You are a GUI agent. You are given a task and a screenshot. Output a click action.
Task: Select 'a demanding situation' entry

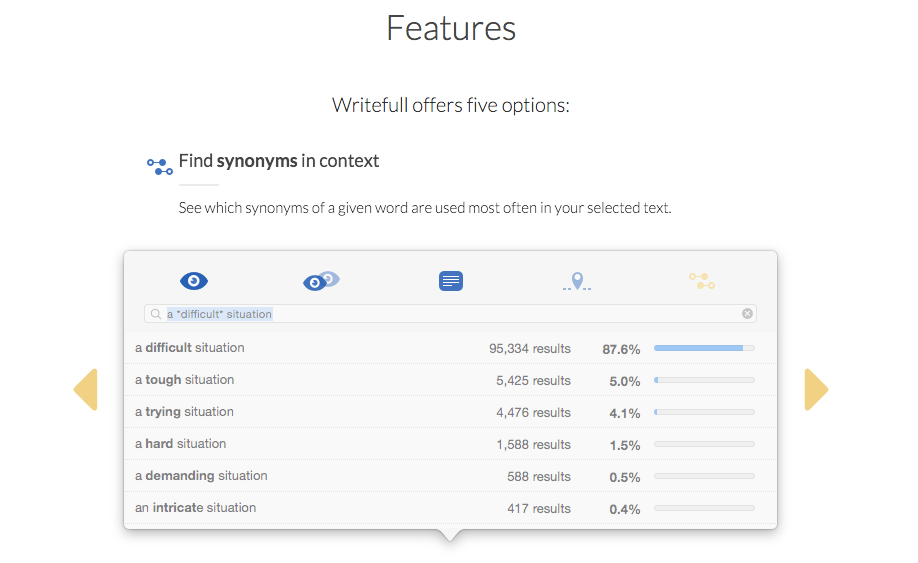point(450,476)
